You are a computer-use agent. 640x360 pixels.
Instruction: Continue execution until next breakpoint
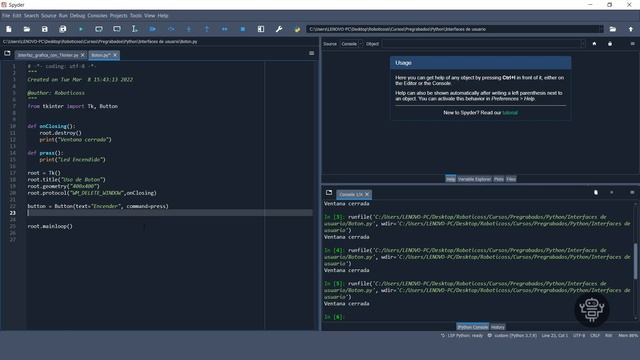click(x=224, y=29)
